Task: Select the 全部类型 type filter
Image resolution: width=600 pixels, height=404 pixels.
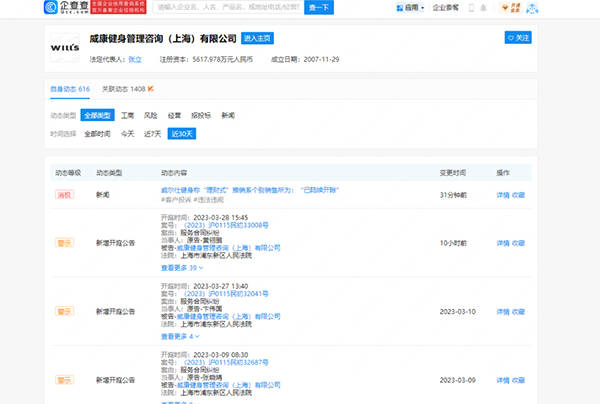Action: point(97,115)
